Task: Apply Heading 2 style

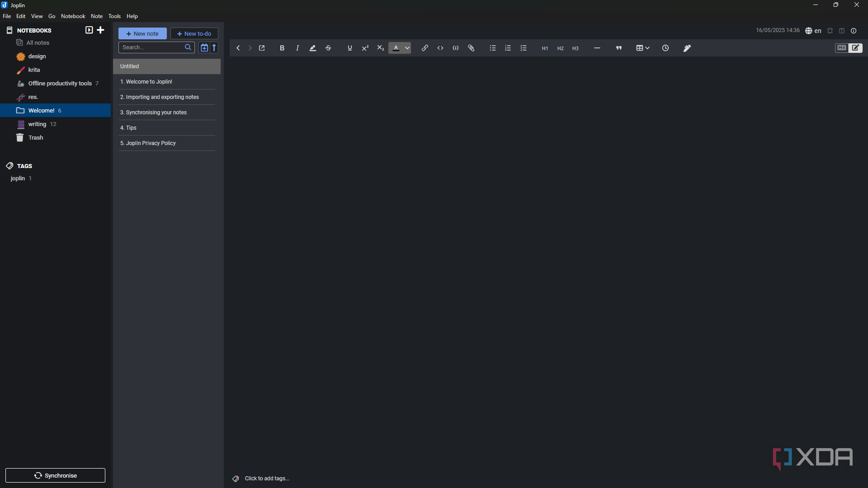Action: 561,48
